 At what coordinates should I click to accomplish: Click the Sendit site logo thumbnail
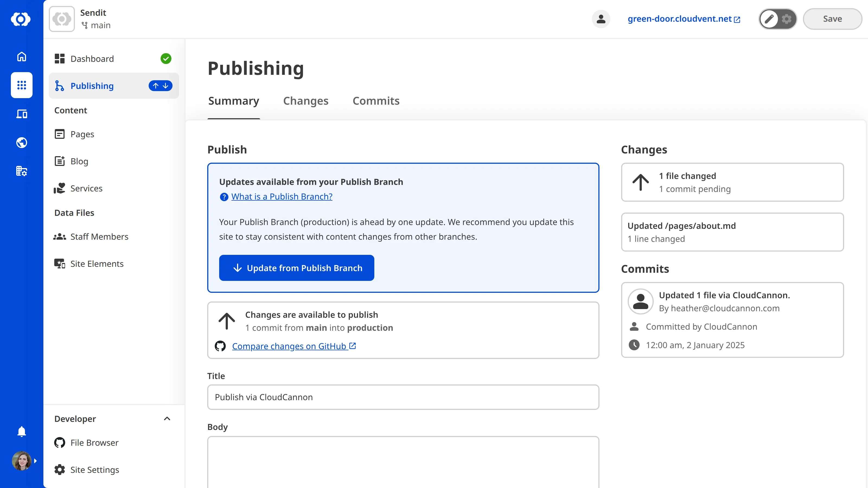(x=62, y=19)
